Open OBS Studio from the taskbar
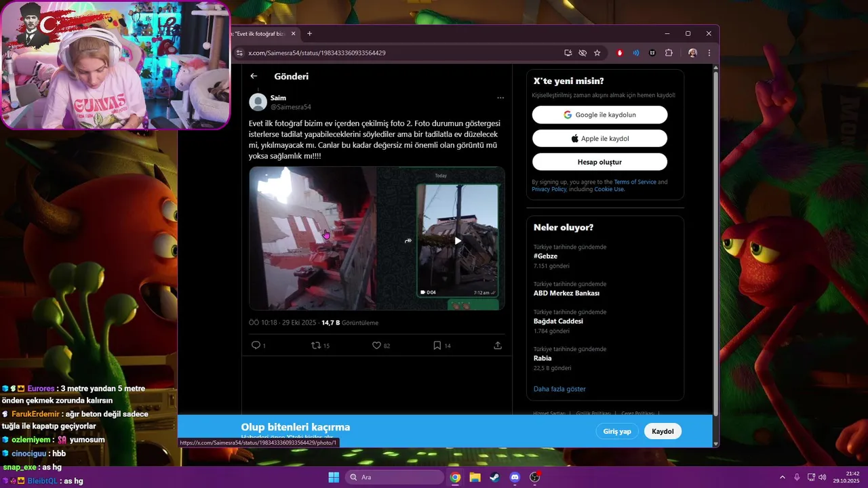The image size is (868, 488). (534, 477)
